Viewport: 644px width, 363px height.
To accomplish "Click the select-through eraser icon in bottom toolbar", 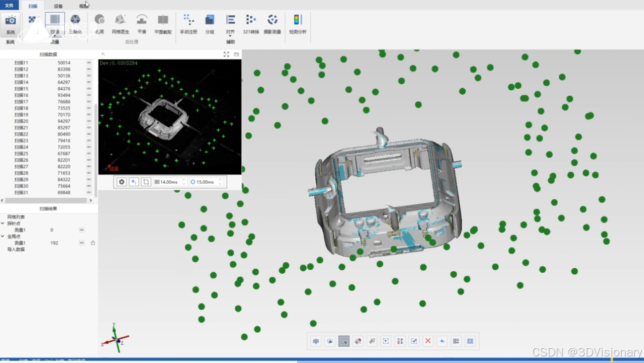I will click(x=358, y=341).
